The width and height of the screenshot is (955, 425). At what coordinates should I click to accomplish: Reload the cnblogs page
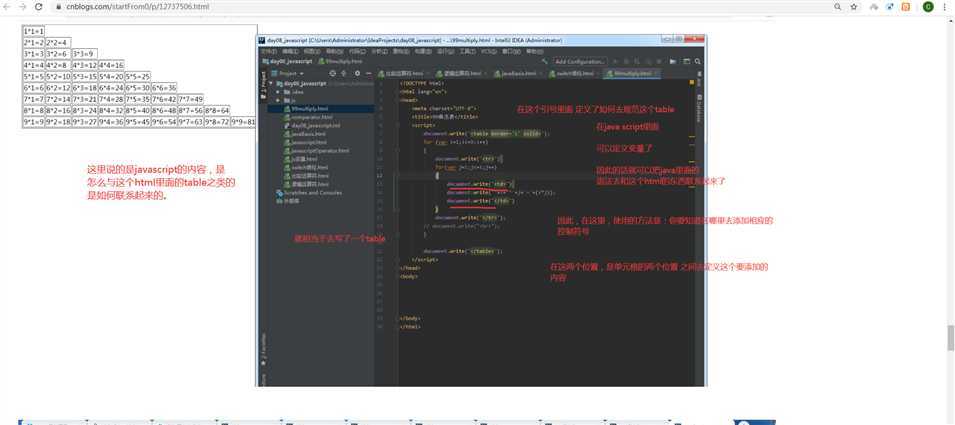39,7
